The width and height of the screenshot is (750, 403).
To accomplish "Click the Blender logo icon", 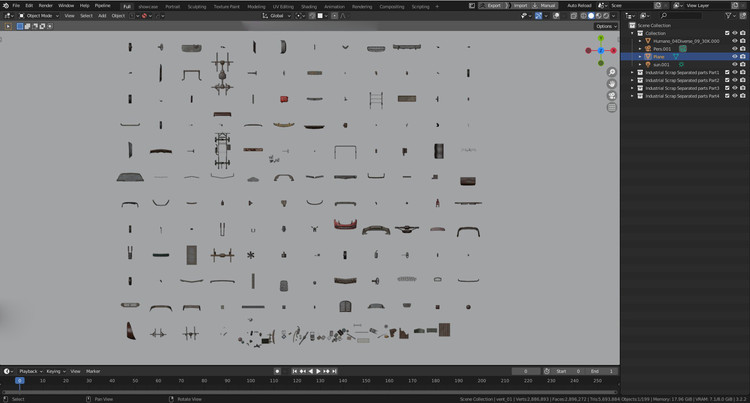I will (x=6, y=6).
